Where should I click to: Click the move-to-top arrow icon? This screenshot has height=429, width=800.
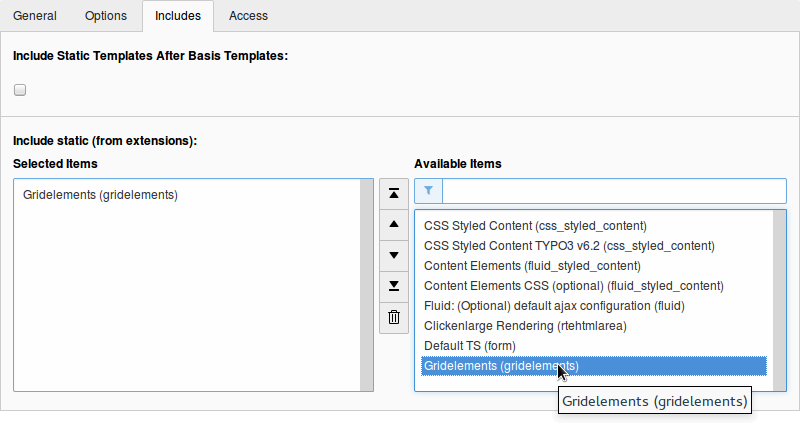(x=393, y=193)
